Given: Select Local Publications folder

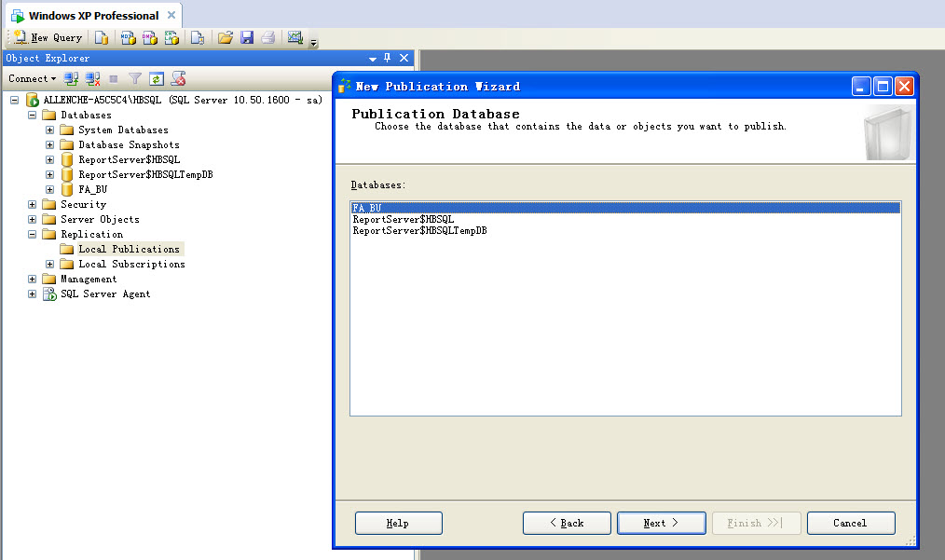Looking at the screenshot, I should click(129, 249).
